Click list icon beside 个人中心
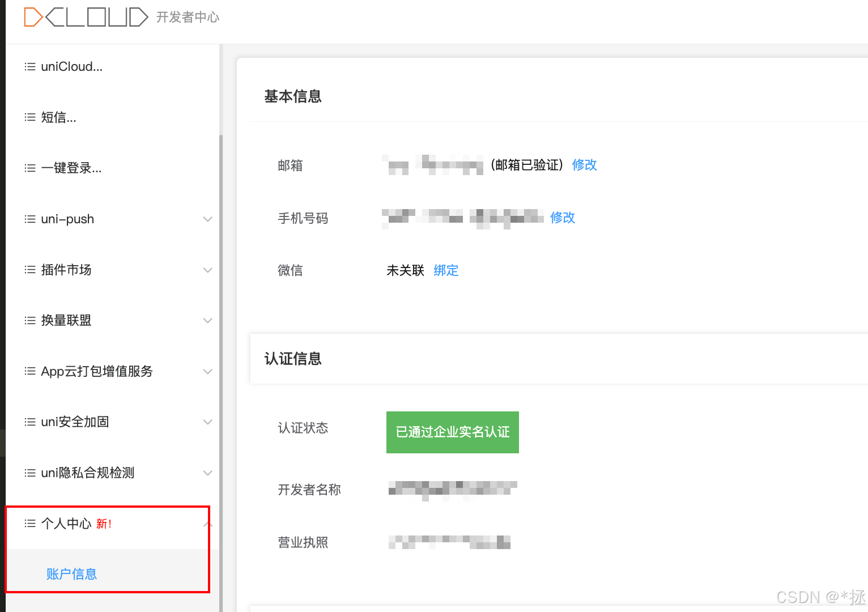The height and width of the screenshot is (612, 868). (x=30, y=524)
